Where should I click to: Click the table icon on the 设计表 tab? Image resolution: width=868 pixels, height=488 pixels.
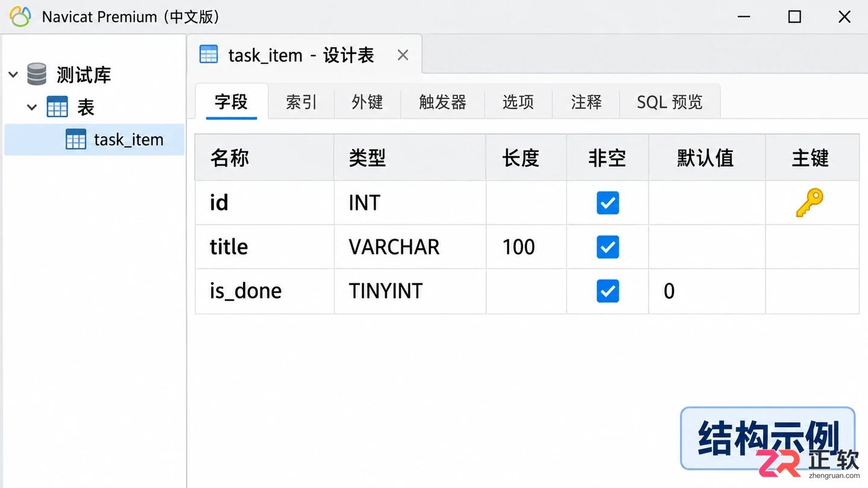coord(209,55)
